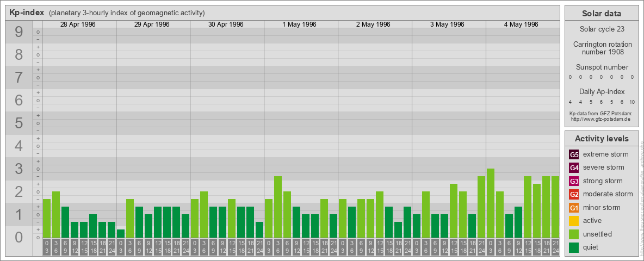Click the 0-3 hour bar of 4 May 1996
The image size is (644, 261).
(491, 203)
